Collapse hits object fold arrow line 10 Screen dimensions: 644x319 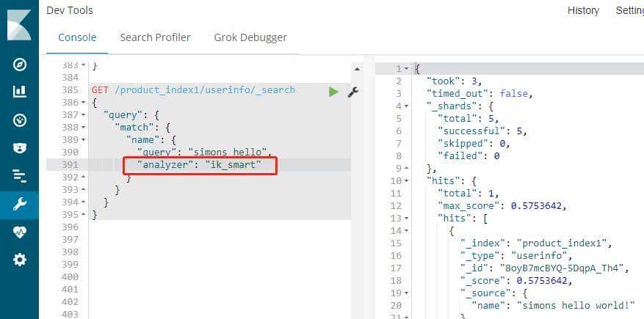pyautogui.click(x=407, y=180)
